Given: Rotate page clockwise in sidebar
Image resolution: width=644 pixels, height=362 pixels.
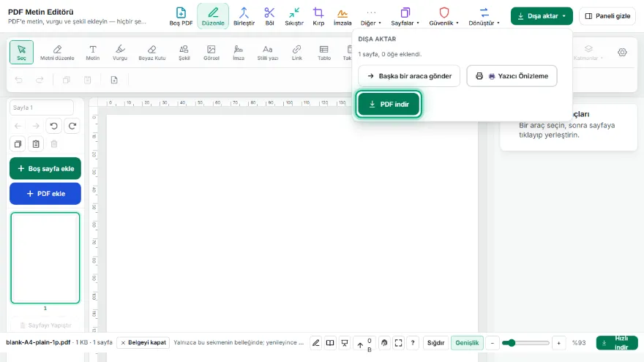Looking at the screenshot, I should tap(72, 126).
